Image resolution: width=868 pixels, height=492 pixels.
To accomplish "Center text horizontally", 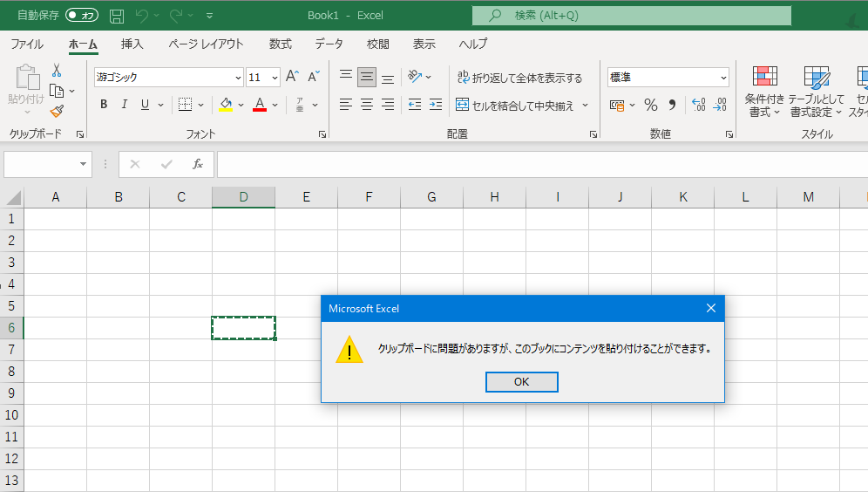I will point(367,104).
